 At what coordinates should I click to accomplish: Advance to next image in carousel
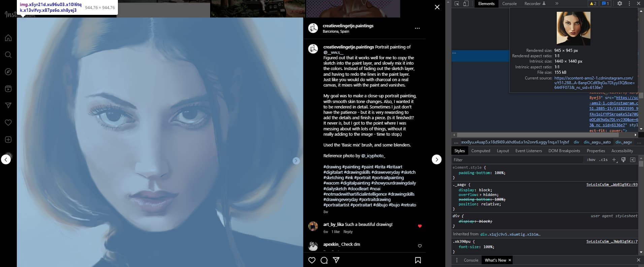tap(296, 161)
